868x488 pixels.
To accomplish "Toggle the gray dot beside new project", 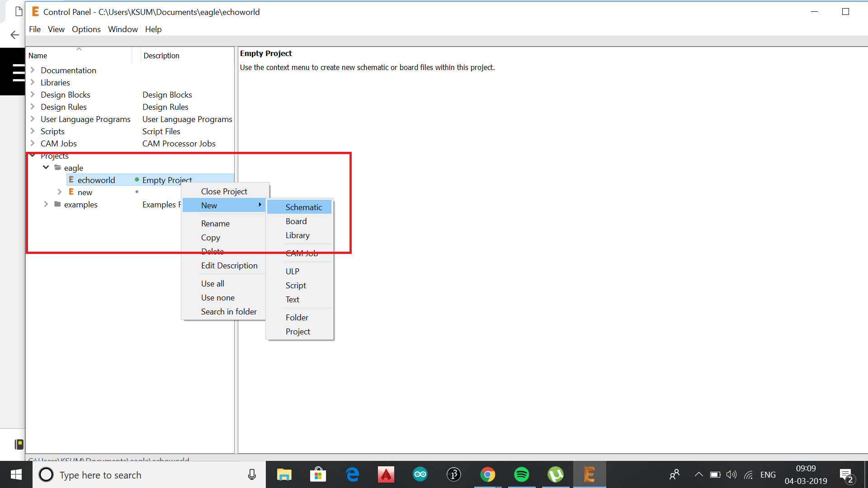I will coord(137,192).
